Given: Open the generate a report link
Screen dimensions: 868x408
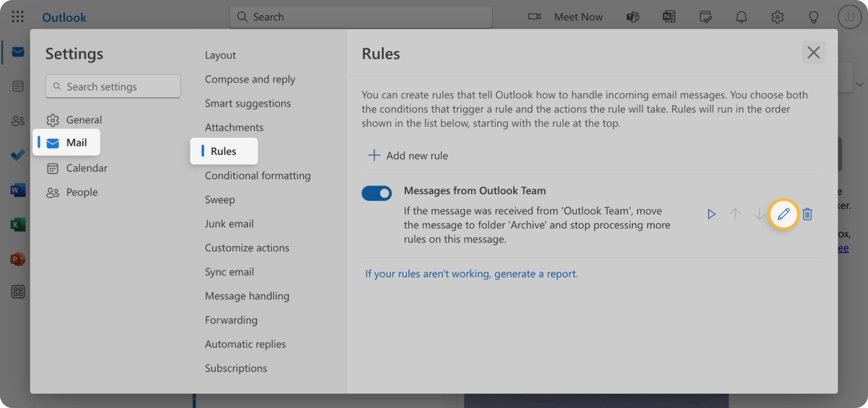Looking at the screenshot, I should tap(471, 274).
